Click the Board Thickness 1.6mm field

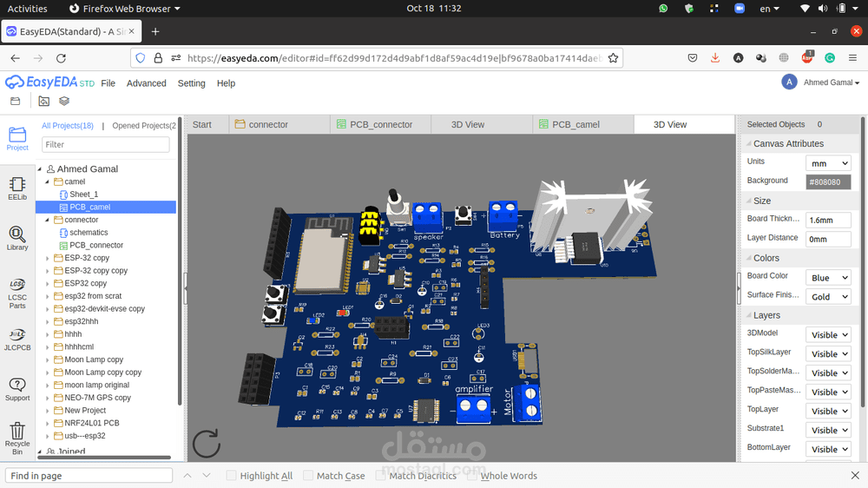tap(828, 220)
